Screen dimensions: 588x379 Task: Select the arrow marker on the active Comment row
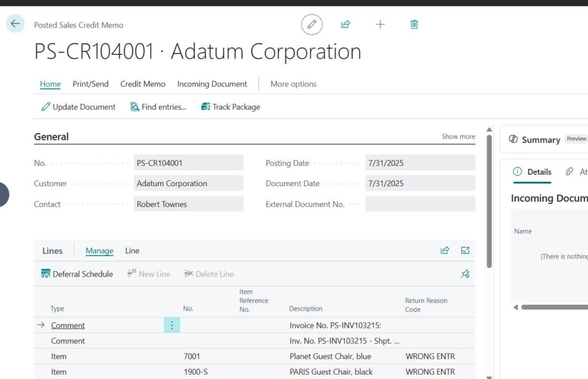(40, 325)
